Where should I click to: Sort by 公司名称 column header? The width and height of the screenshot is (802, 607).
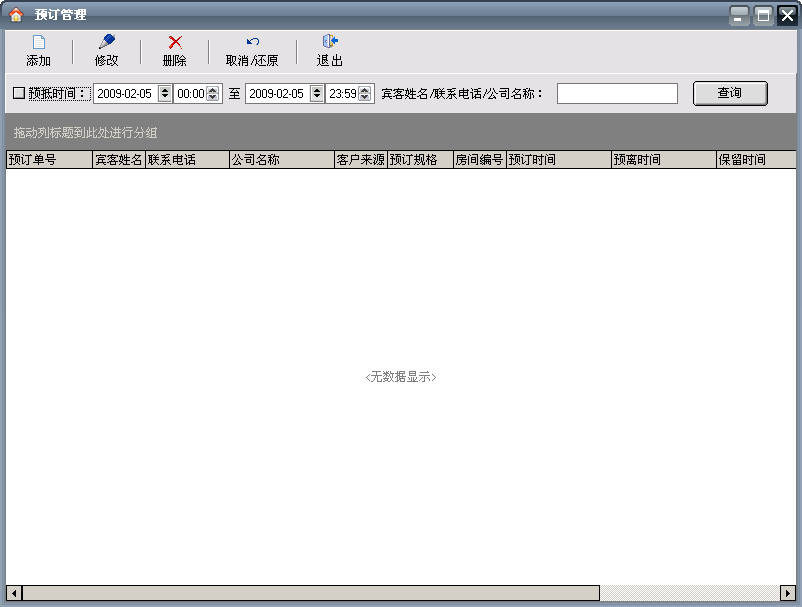[x=282, y=160]
